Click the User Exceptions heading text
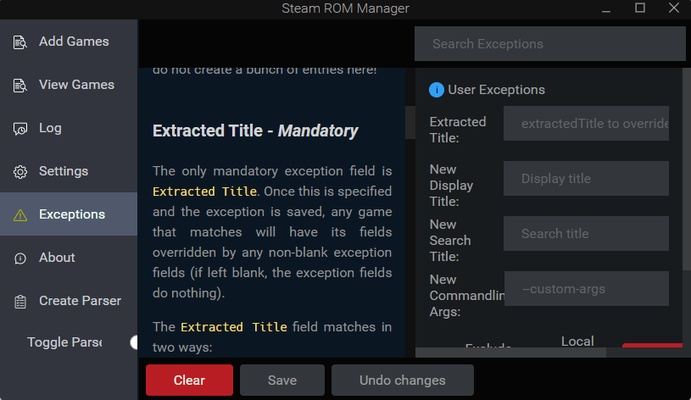 coord(496,90)
